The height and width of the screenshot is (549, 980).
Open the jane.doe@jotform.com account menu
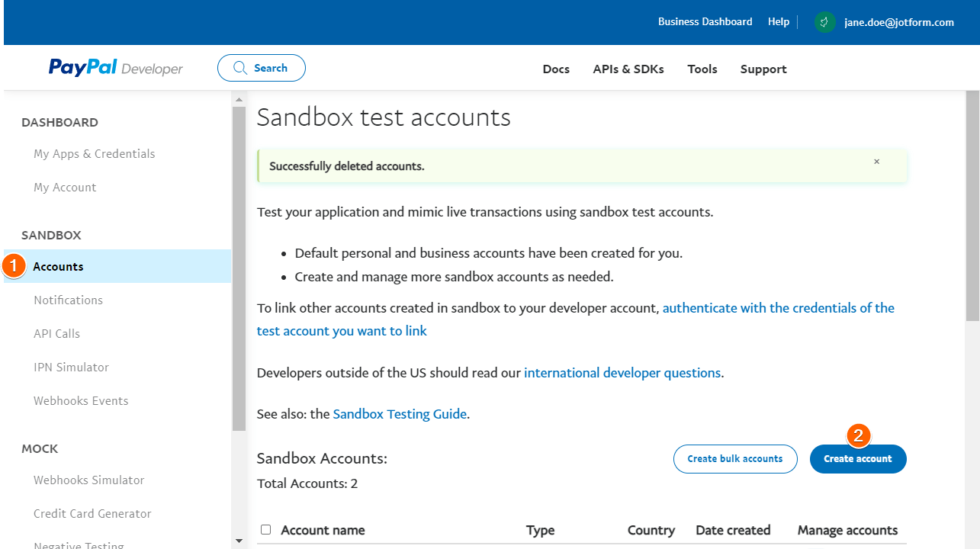[x=898, y=22]
